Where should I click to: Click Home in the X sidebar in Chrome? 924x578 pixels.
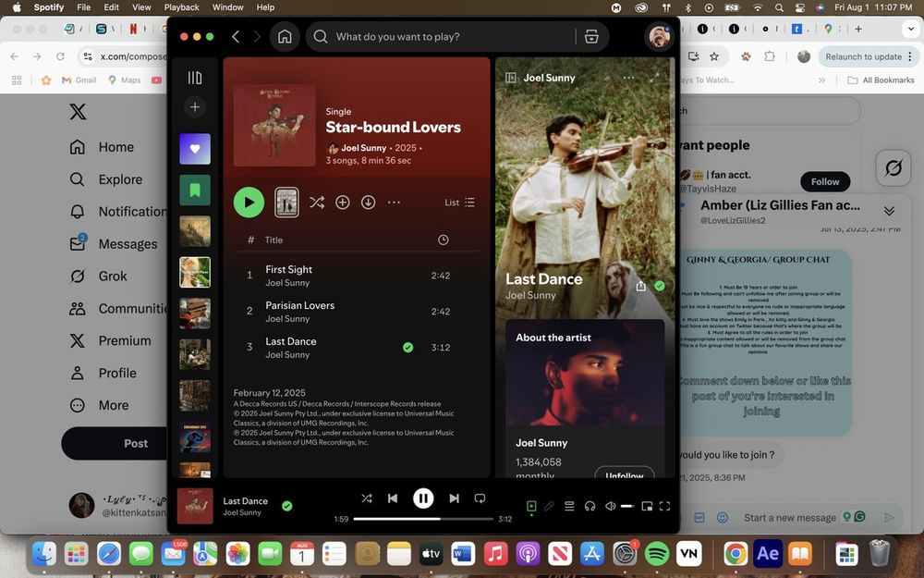(x=102, y=147)
